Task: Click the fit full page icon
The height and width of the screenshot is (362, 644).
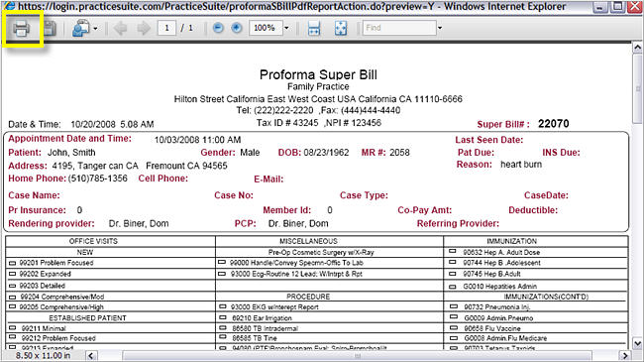Action: (341, 29)
